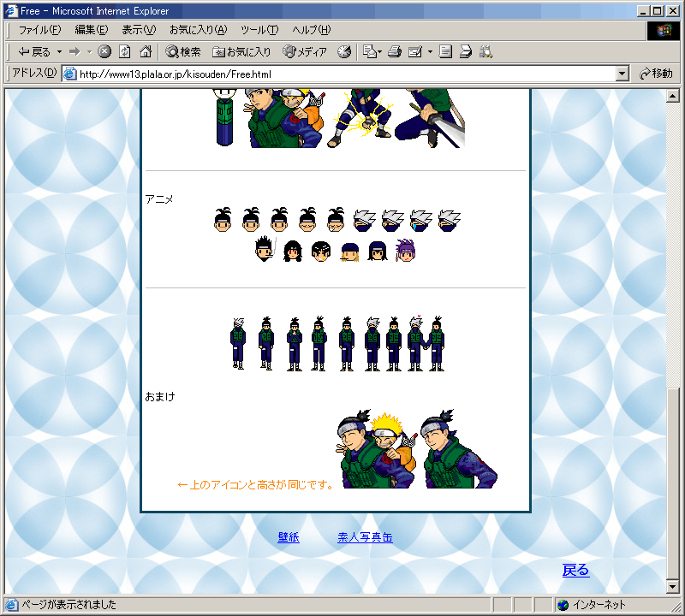Image resolution: width=685 pixels, height=616 pixels.
Task: Click the Mail toolbar icon
Action: (370, 52)
